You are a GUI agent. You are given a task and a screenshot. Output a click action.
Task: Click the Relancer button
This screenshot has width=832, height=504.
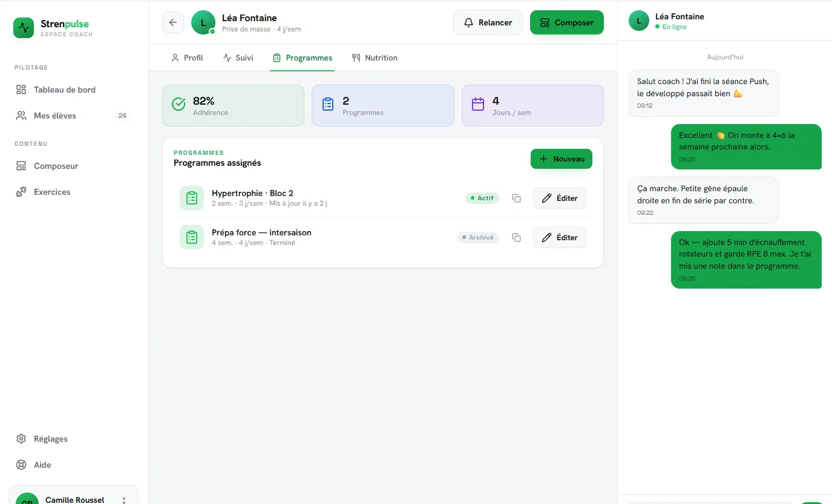point(488,22)
